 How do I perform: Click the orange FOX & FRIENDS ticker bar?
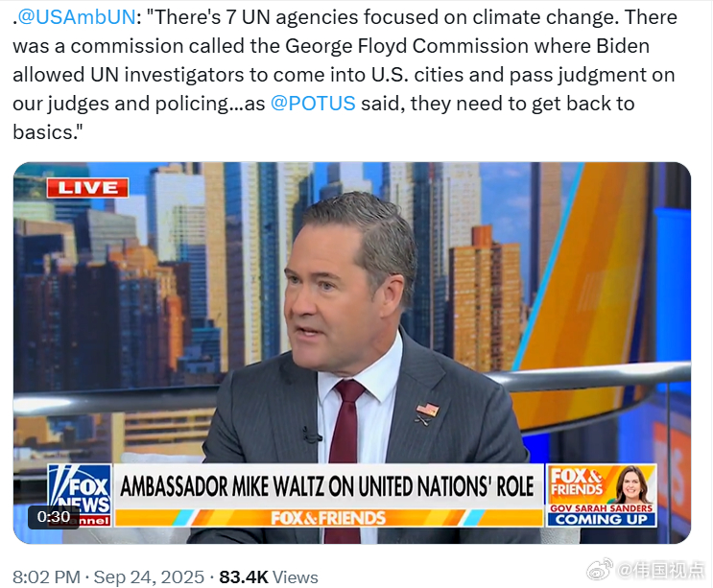(x=328, y=518)
